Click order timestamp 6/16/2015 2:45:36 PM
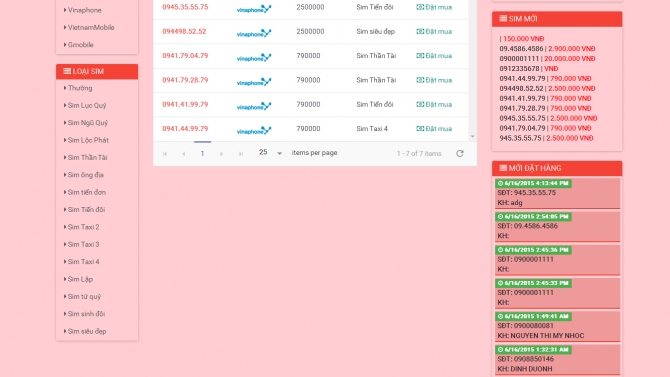The image size is (670, 377). tap(533, 250)
